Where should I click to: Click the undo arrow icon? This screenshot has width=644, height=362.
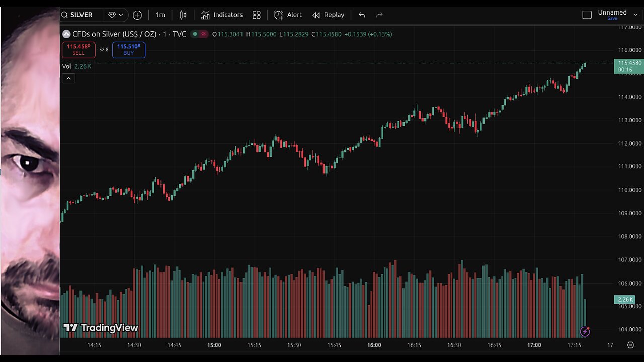click(362, 15)
